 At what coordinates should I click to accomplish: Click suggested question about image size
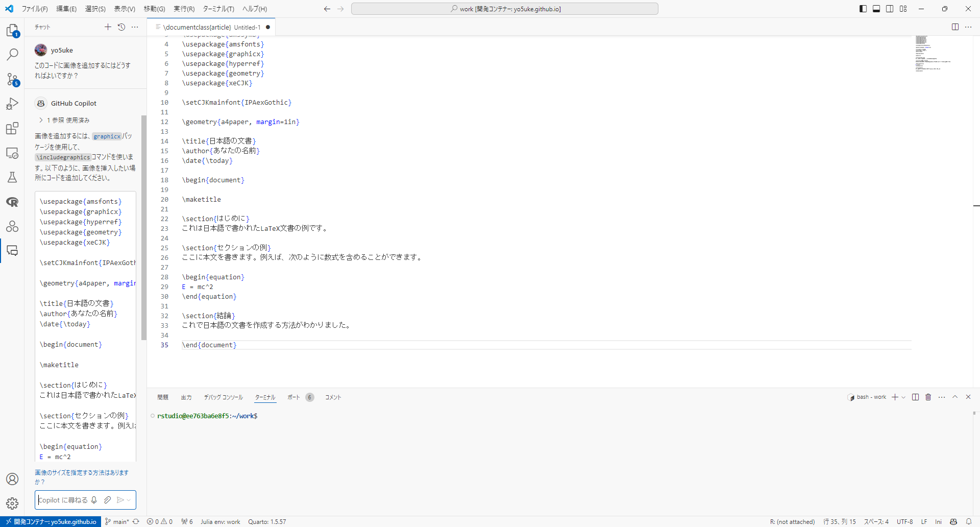pyautogui.click(x=82, y=477)
